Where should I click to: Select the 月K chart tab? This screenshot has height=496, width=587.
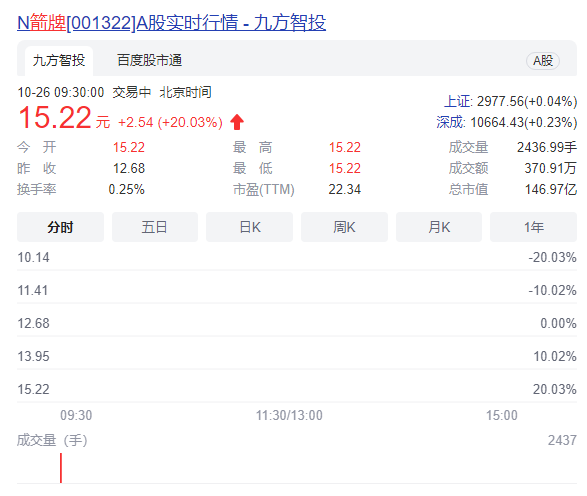(x=439, y=227)
